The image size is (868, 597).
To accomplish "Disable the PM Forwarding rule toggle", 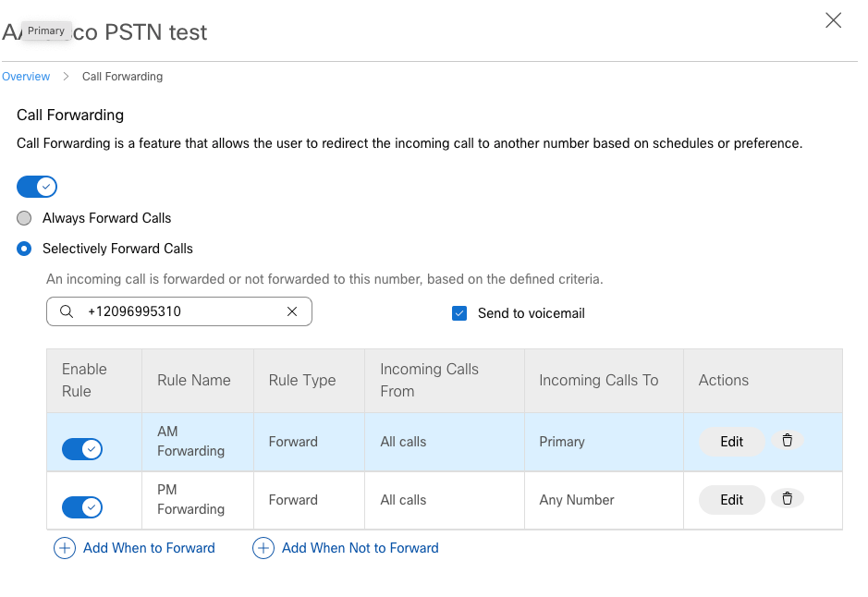I will 82,507.
